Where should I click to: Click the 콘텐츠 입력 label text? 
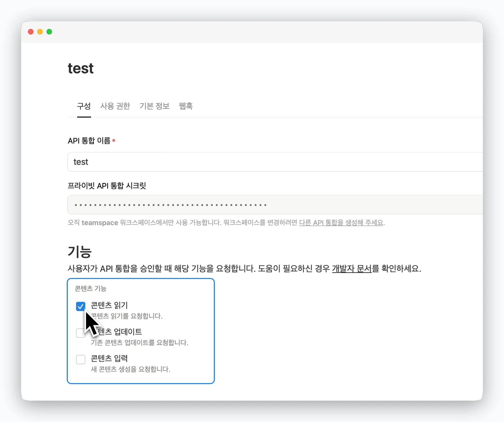tap(109, 358)
